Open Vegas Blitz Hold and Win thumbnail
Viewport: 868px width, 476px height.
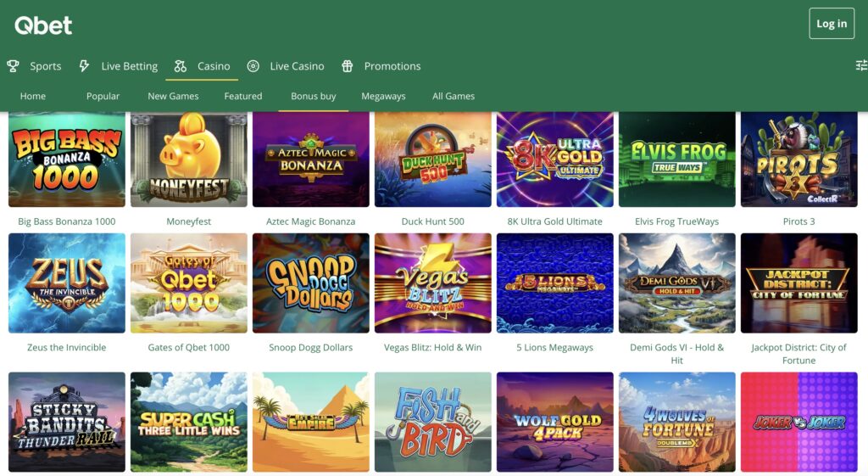[x=433, y=283]
